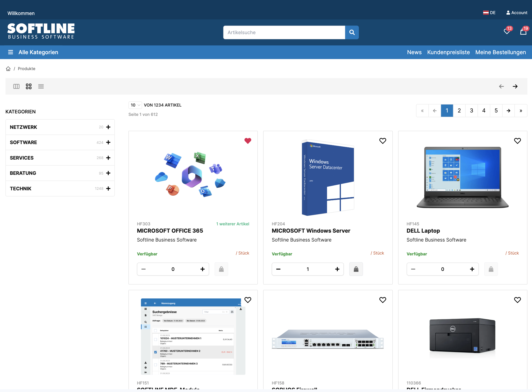
Task: Click the Artikelsuche search field
Action: (284, 32)
